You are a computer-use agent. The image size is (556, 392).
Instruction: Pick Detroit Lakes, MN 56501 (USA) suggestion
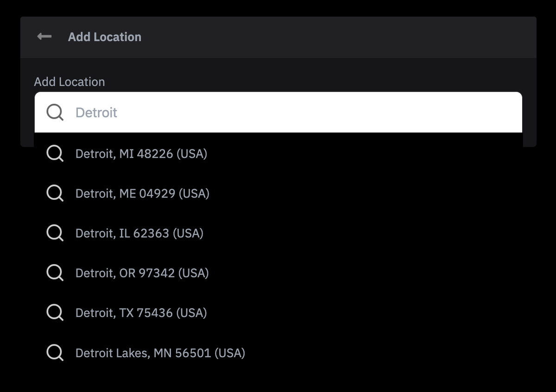point(160,353)
